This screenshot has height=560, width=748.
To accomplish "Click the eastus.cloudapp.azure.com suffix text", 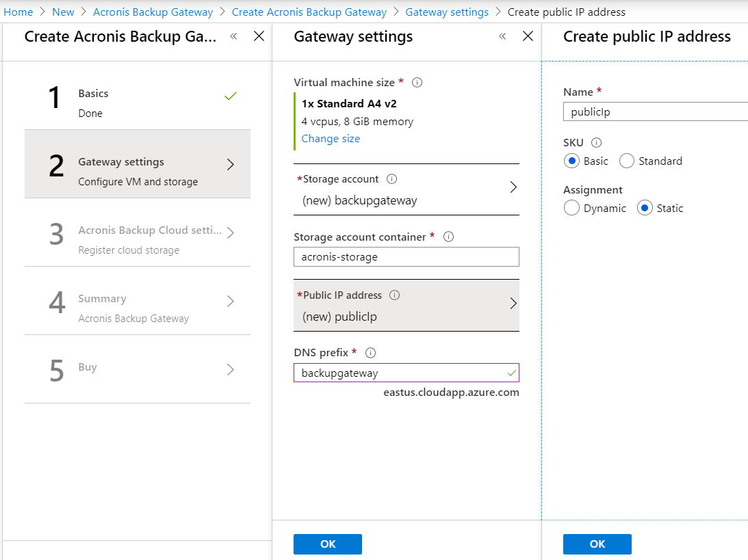I will coord(451,392).
